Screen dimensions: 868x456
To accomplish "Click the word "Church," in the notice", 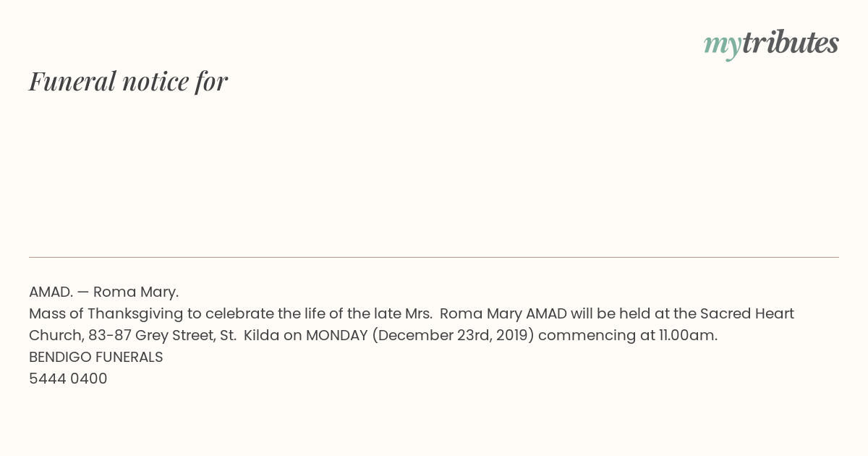I will click(x=56, y=335).
